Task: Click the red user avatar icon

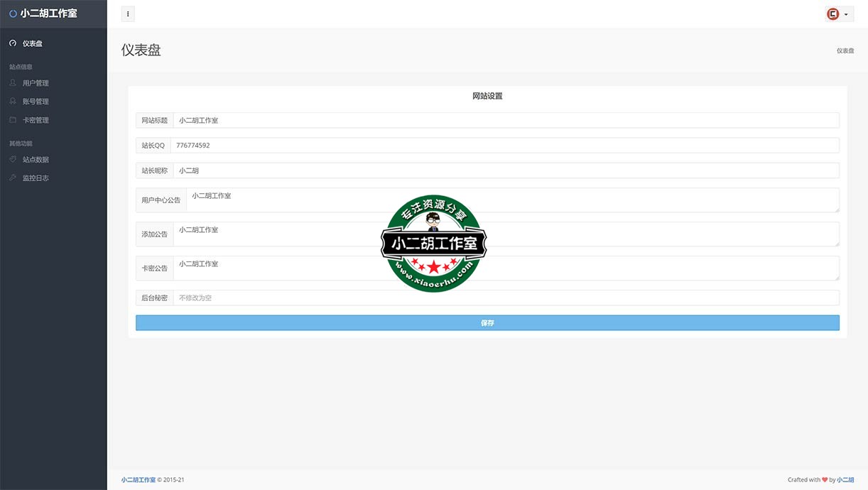Action: (833, 14)
